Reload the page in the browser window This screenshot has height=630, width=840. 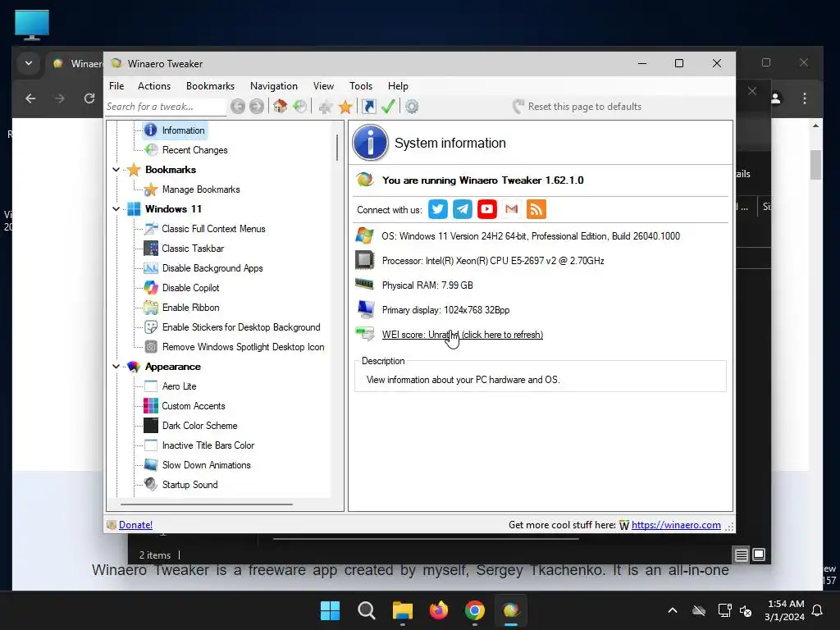89,98
